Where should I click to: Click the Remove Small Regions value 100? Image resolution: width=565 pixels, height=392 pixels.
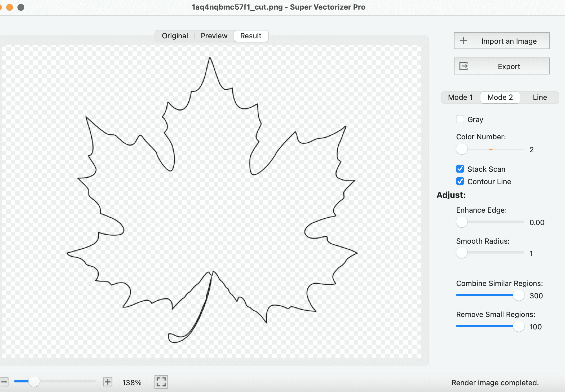535,327
